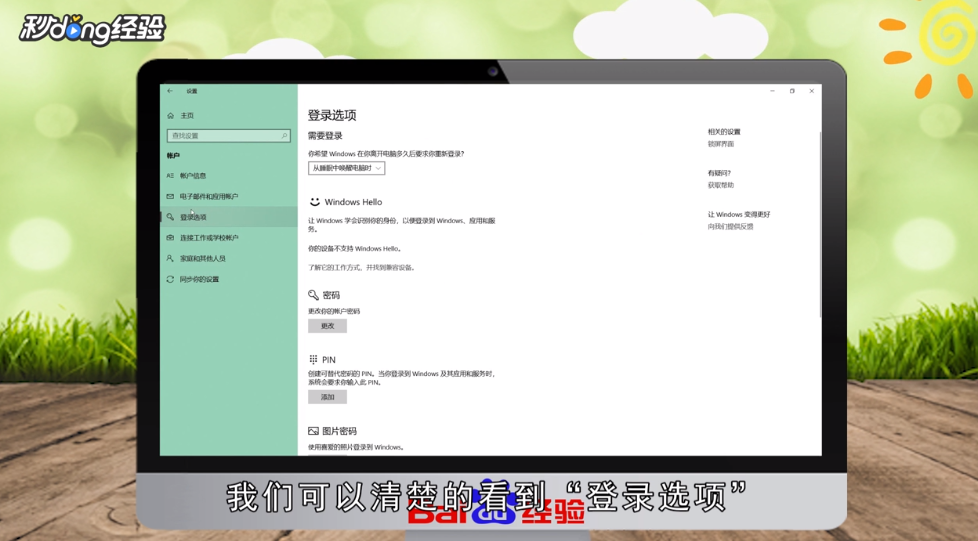Click the vertical scrollbar of the settings page
The height and width of the screenshot is (541, 978).
820,225
